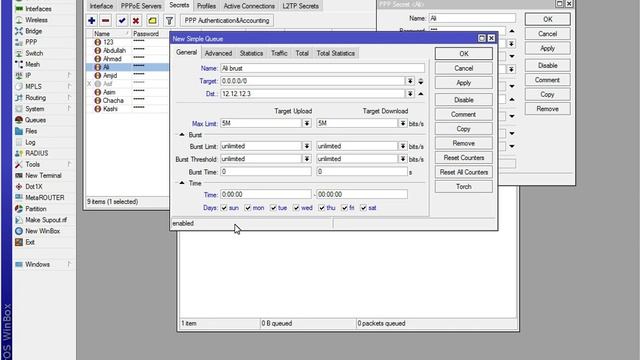The image size is (640, 360).
Task: Click the red minus Remove icon
Action: coord(106,20)
